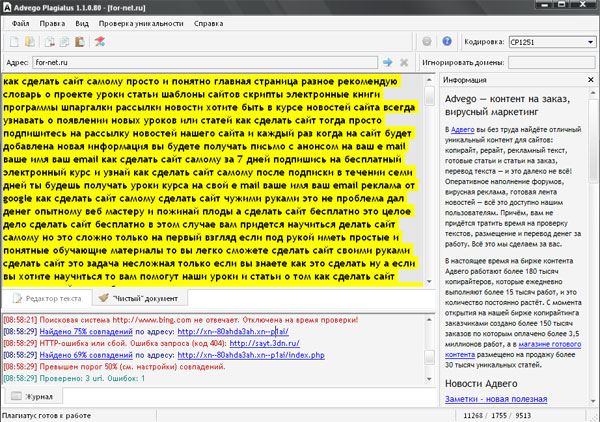
Task: Click the Advego — контент на заказ heading
Action: (x=507, y=105)
